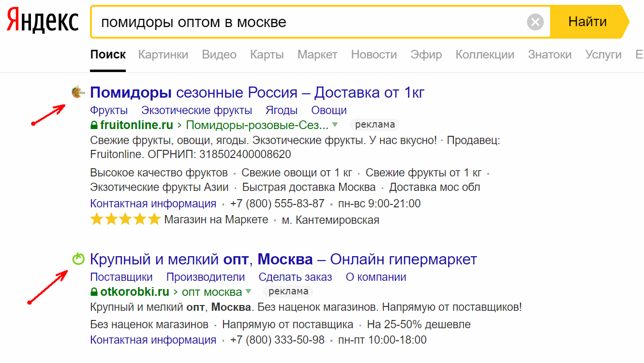The width and height of the screenshot is (644, 363).
Task: Open the Поставщики sitelink
Action: (x=121, y=277)
